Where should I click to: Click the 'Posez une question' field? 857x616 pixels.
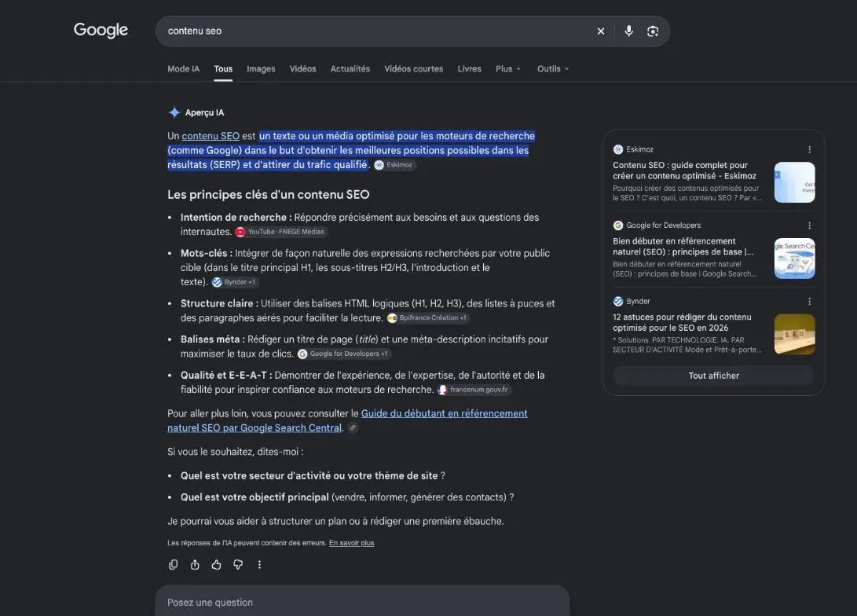pyautogui.click(x=362, y=602)
